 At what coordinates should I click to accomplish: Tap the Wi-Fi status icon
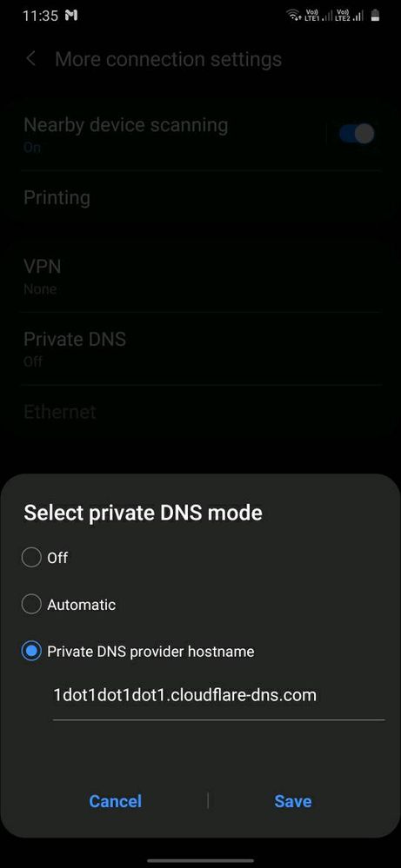[x=293, y=16]
